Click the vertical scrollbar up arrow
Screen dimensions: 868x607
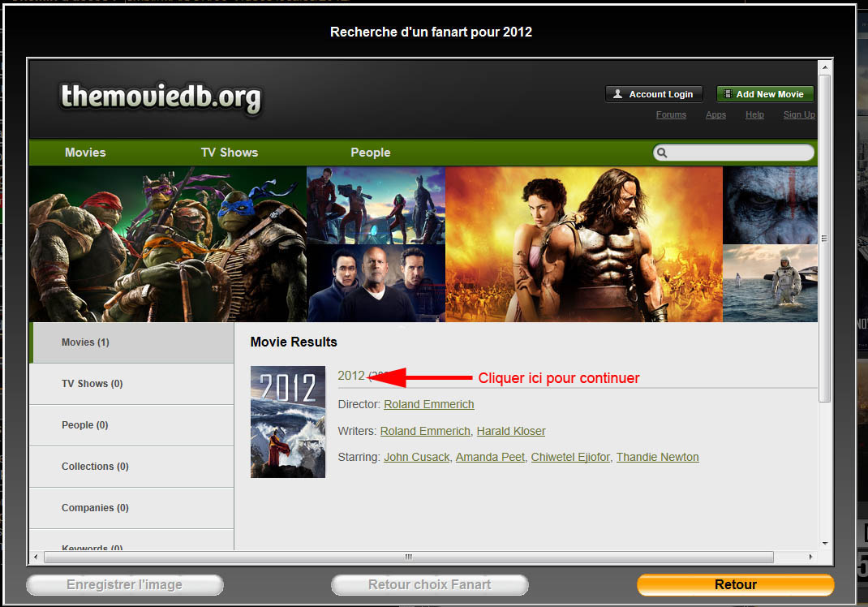[x=825, y=67]
